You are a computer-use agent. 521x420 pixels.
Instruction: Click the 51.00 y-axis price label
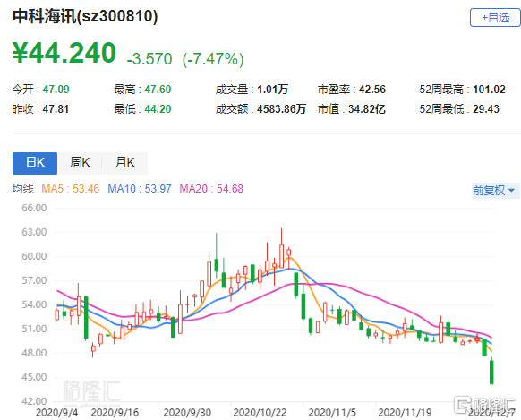34,329
